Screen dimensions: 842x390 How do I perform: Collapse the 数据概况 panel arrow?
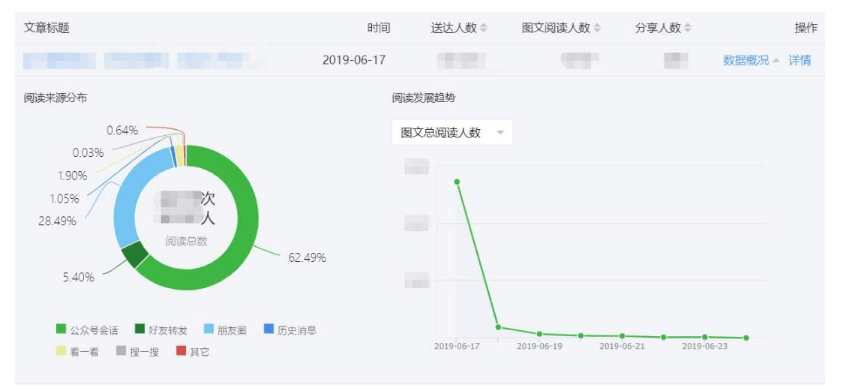pyautogui.click(x=775, y=61)
